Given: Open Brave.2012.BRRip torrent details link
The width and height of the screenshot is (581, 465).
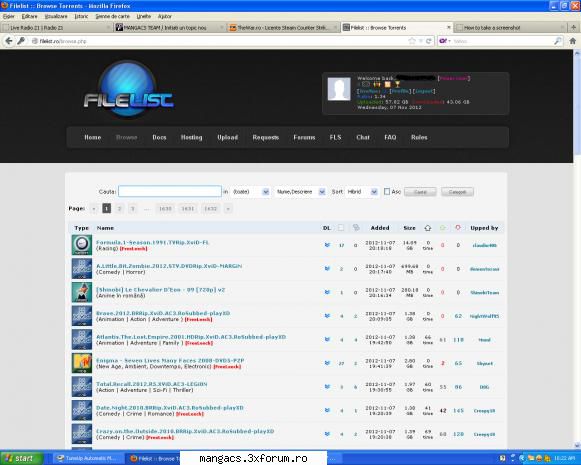Looking at the screenshot, I should click(x=163, y=313).
